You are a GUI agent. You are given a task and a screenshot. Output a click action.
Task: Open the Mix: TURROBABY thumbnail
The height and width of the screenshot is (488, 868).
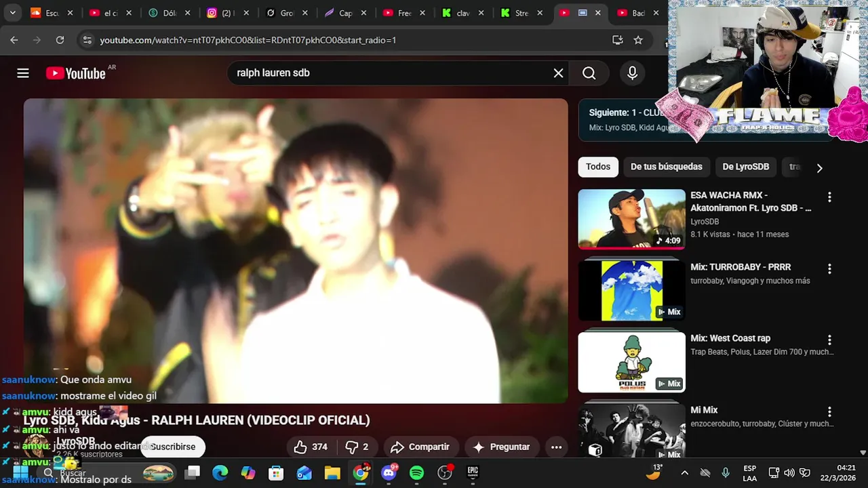click(631, 291)
